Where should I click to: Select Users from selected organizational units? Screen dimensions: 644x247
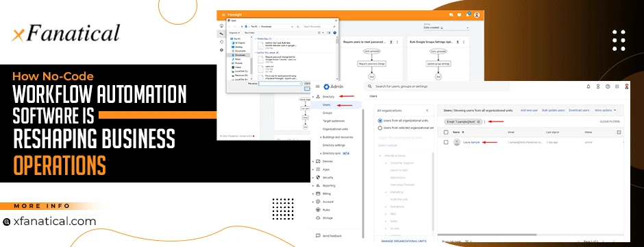point(380,128)
